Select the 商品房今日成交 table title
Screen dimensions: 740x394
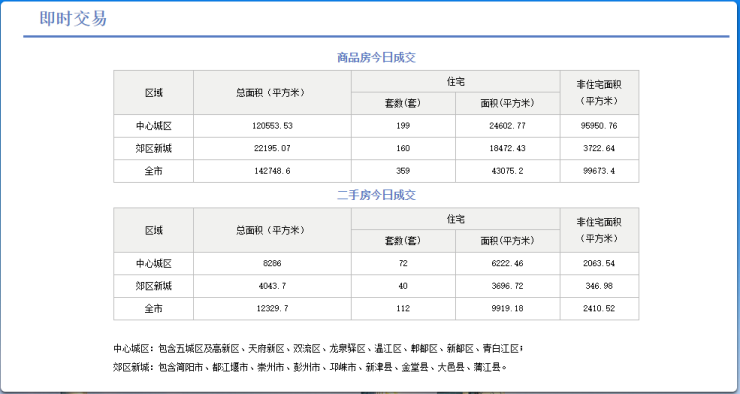tap(376, 58)
